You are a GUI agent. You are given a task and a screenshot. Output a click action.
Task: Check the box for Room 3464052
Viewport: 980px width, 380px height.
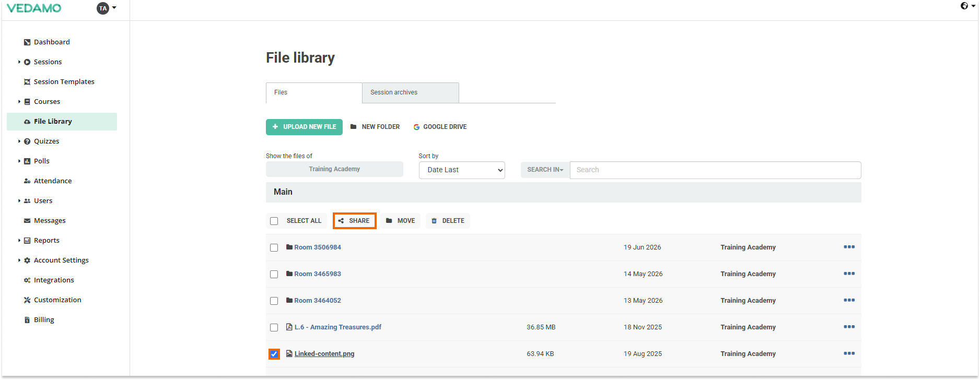(x=274, y=301)
